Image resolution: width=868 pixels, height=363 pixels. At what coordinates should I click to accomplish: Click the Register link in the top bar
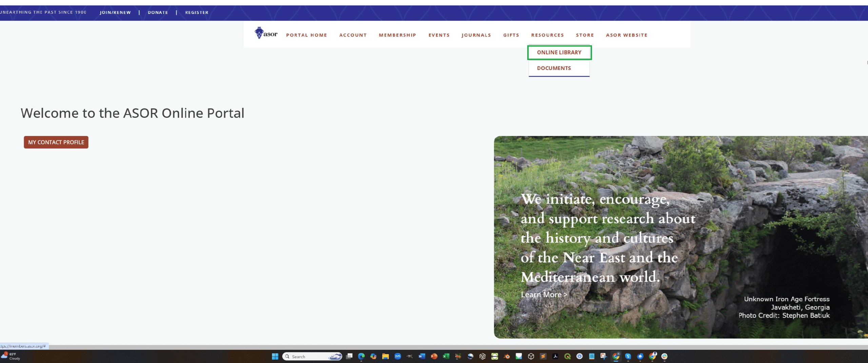[197, 13]
